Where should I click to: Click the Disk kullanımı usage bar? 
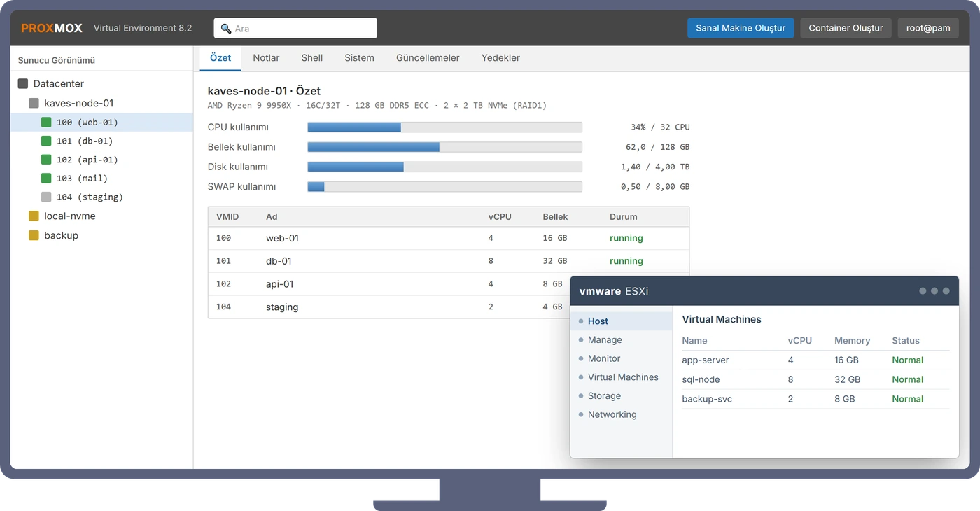coord(444,167)
